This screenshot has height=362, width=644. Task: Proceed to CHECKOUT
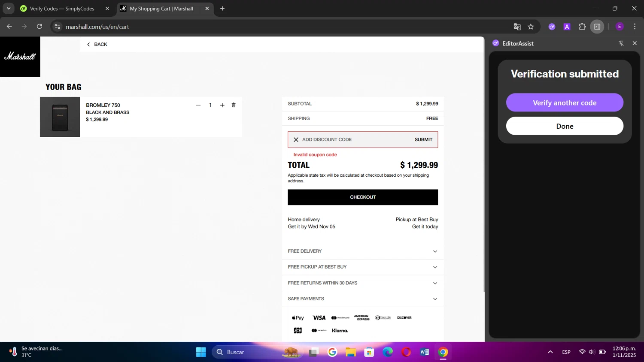click(x=363, y=197)
